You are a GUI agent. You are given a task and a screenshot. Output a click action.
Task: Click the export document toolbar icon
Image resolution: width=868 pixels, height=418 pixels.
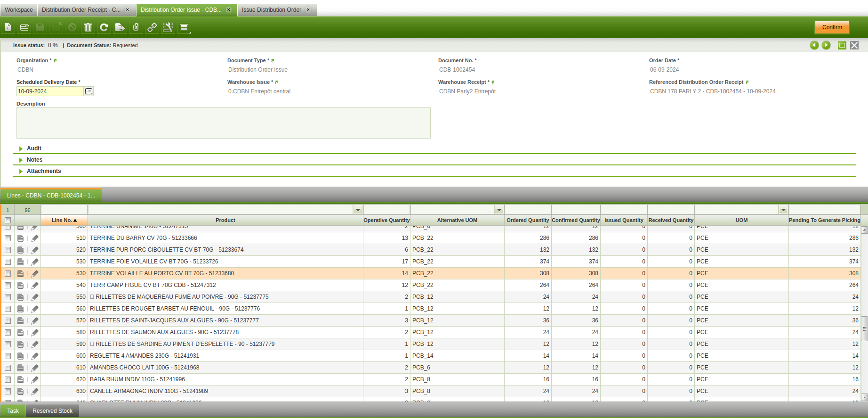(120, 28)
